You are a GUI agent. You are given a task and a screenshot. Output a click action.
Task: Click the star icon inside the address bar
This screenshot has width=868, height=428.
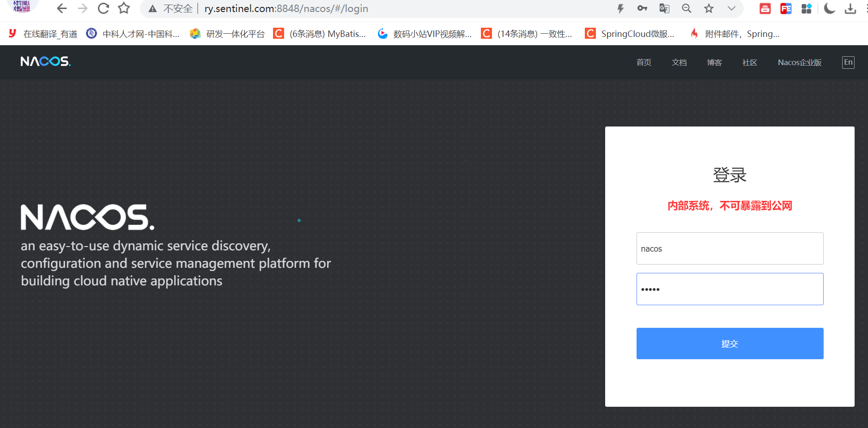tap(709, 8)
